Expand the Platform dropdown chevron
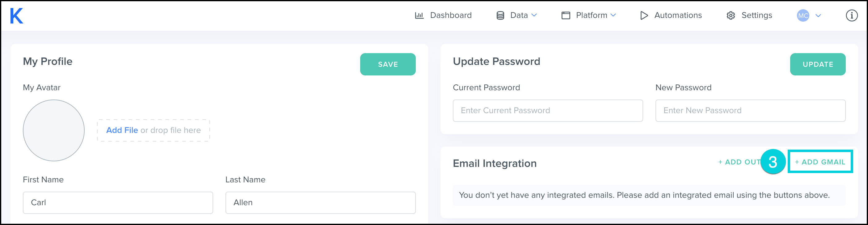 tap(613, 15)
